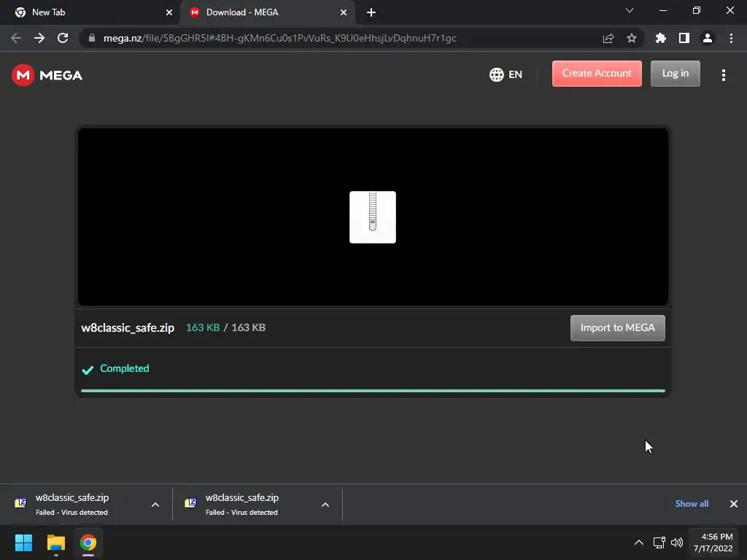Open File Explorer from taskbar
The height and width of the screenshot is (560, 747).
pos(55,542)
